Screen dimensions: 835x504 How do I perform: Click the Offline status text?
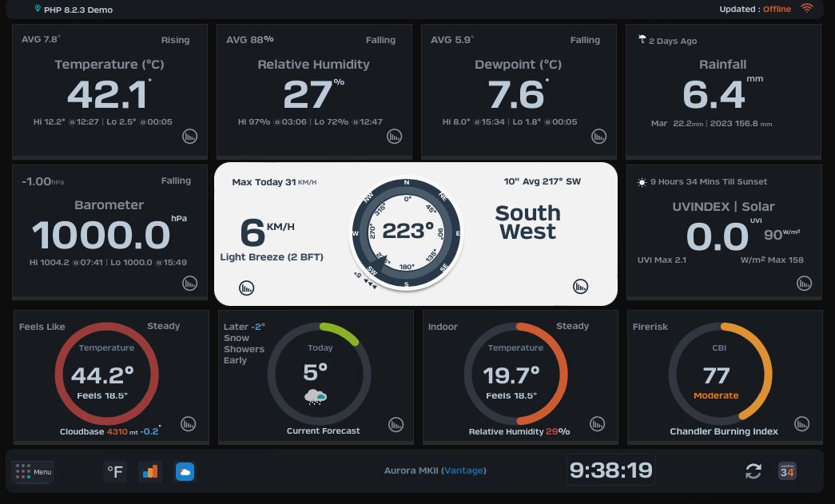(777, 9)
